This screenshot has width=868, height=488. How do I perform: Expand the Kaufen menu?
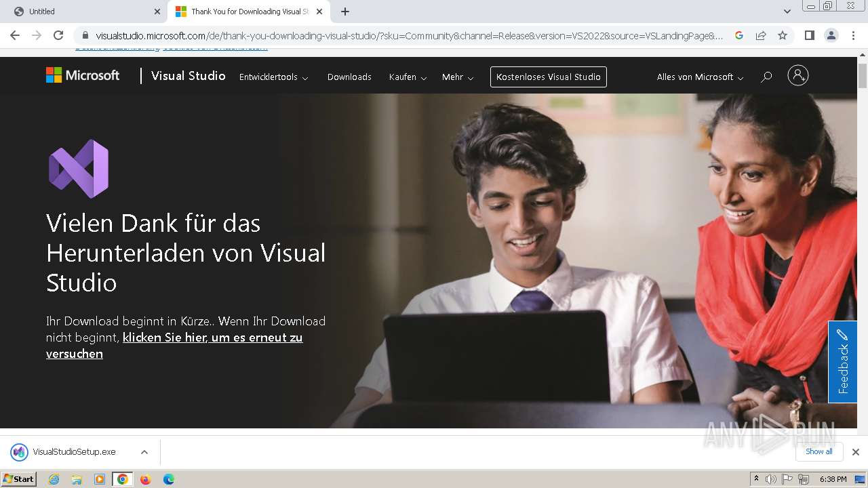pyautogui.click(x=408, y=77)
